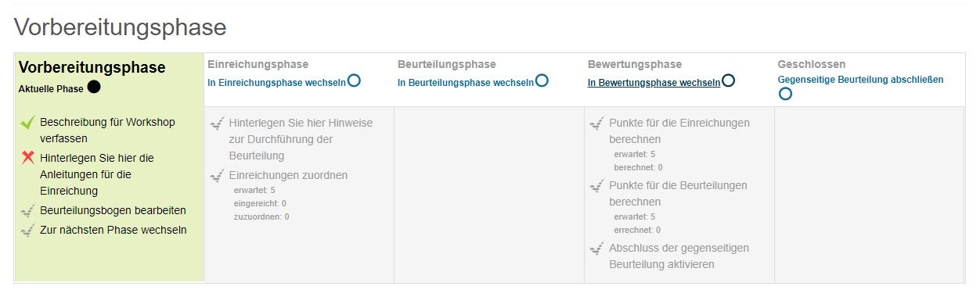
Task: Activate the circle icon for Beurteilungsphase
Action: pos(542,81)
